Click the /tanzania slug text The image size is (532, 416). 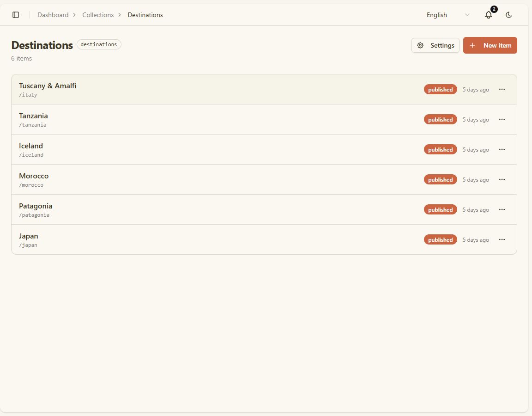pos(33,125)
